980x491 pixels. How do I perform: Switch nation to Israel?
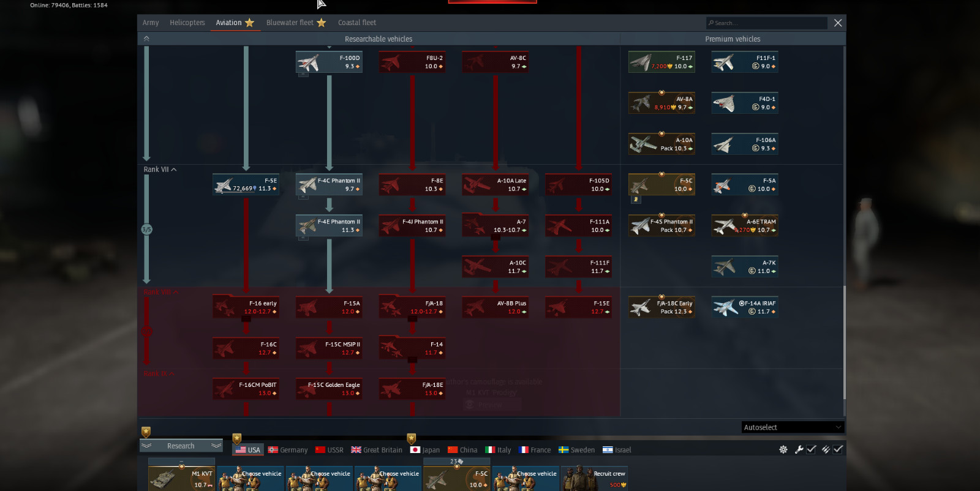(x=617, y=450)
